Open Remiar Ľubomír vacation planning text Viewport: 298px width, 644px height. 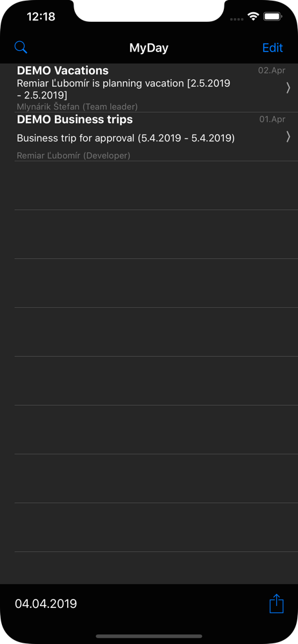(123, 89)
